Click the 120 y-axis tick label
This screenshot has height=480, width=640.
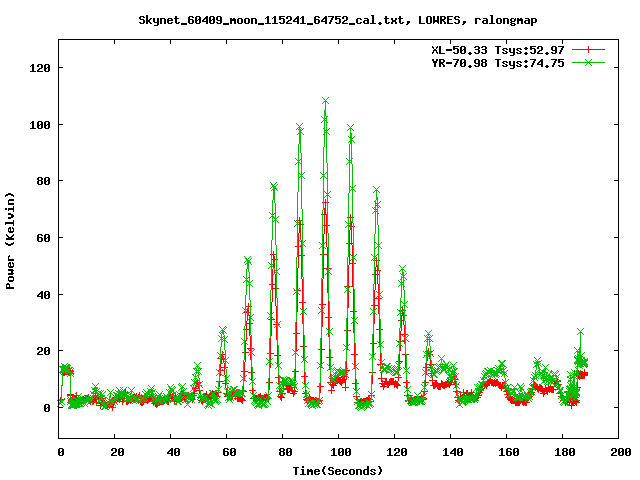click(40, 68)
